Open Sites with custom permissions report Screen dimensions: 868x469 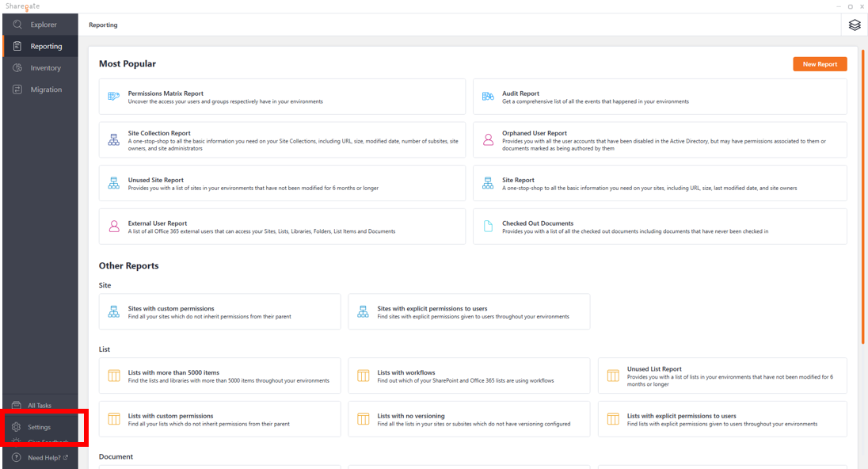[219, 312]
